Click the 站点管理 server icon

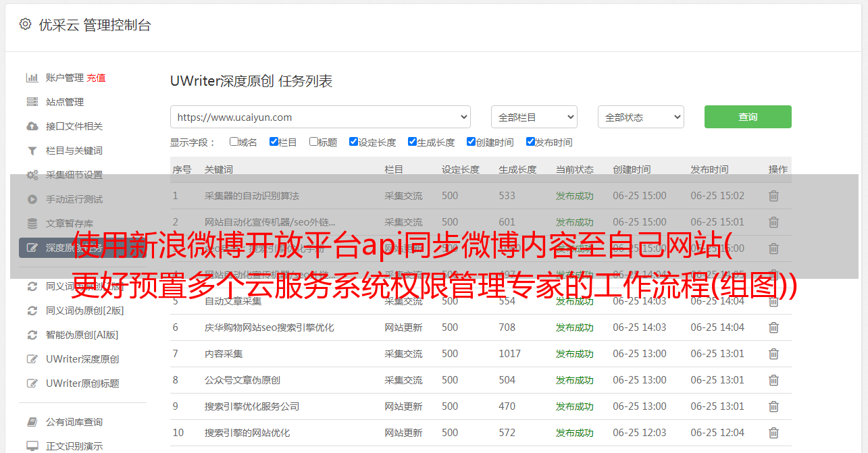[x=32, y=102]
